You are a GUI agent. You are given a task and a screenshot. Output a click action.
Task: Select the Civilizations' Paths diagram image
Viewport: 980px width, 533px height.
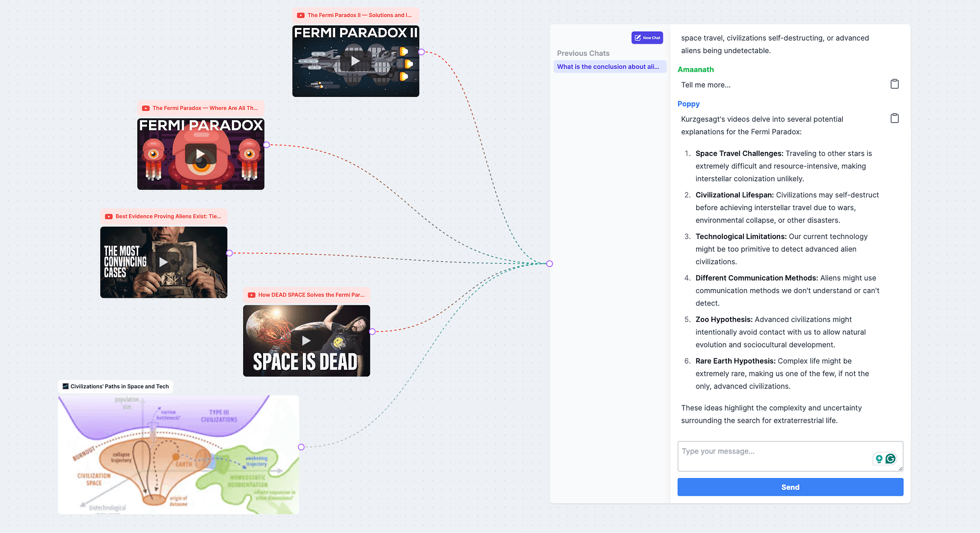(178, 455)
